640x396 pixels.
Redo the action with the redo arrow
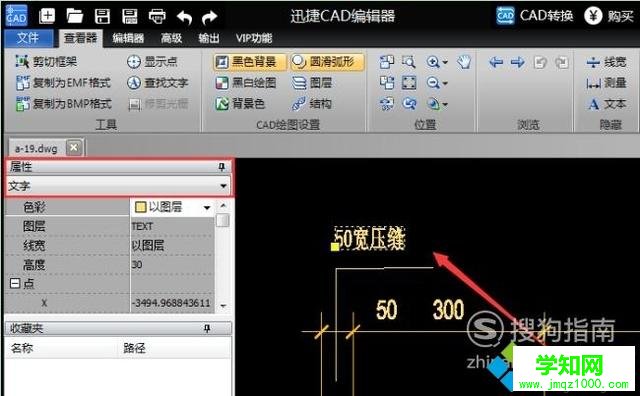(210, 17)
